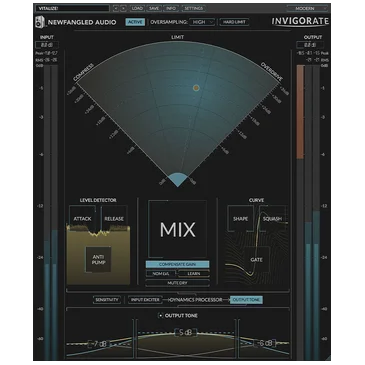
Task: Switch to the Sensitivity tab
Action: coord(107,300)
